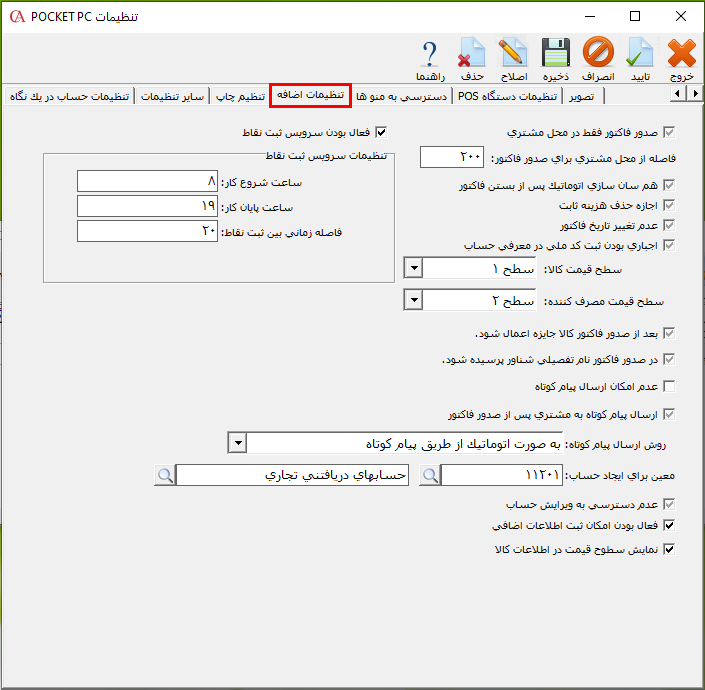Open the تنظیم چاپ tab
The width and height of the screenshot is (705, 690).
[x=240, y=96]
